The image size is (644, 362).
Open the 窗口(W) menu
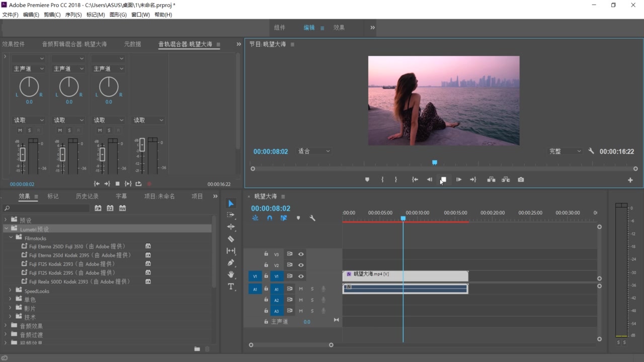tap(140, 15)
